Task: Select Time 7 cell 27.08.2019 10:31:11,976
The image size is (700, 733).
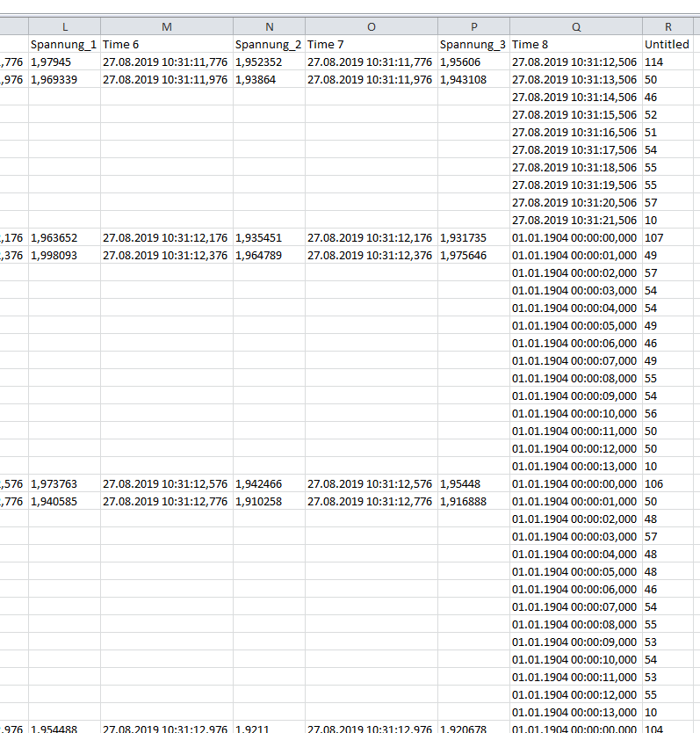Action: [x=372, y=79]
